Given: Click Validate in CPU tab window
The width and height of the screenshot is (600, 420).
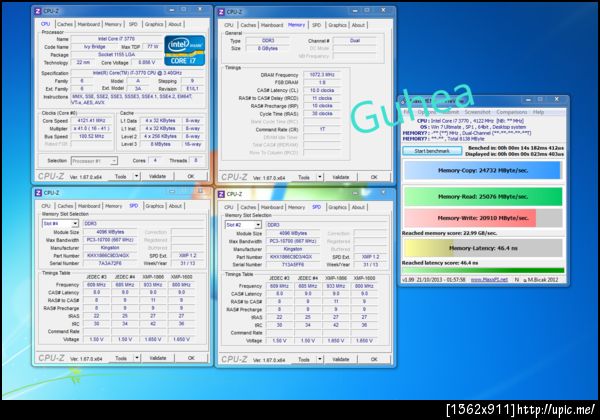Looking at the screenshot, I should (x=157, y=176).
